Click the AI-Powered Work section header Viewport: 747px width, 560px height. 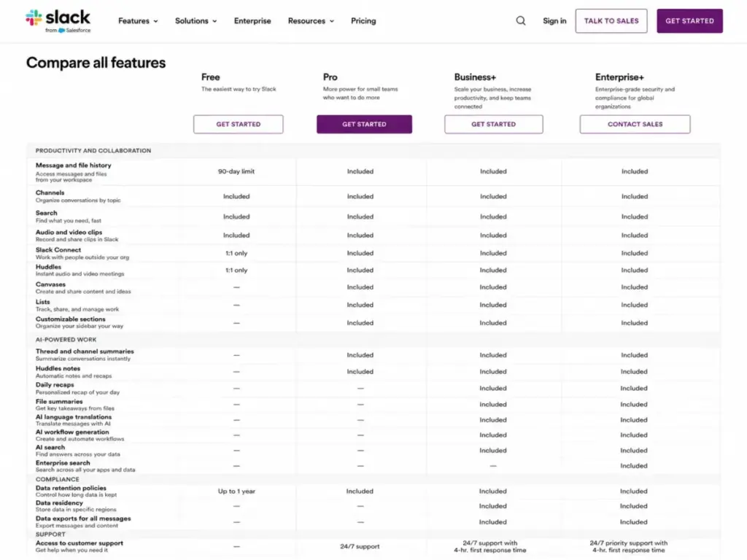(66, 340)
